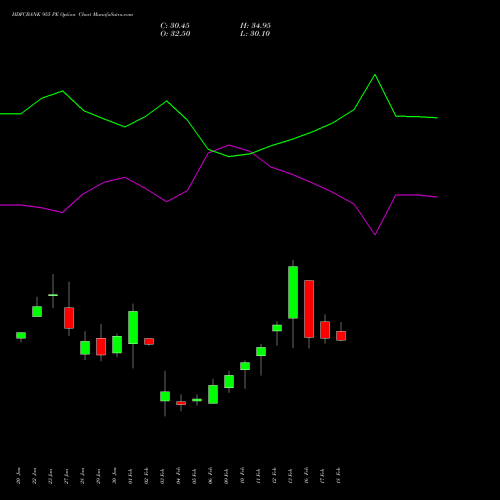Click the green candlestick for 12 Feb
Image resolution: width=500 pixels, height=500 pixels.
pyautogui.click(x=277, y=328)
